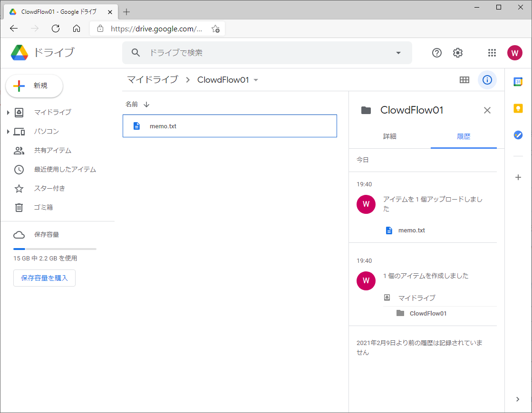Select the memo.txt file row
The image size is (532, 413).
230,126
